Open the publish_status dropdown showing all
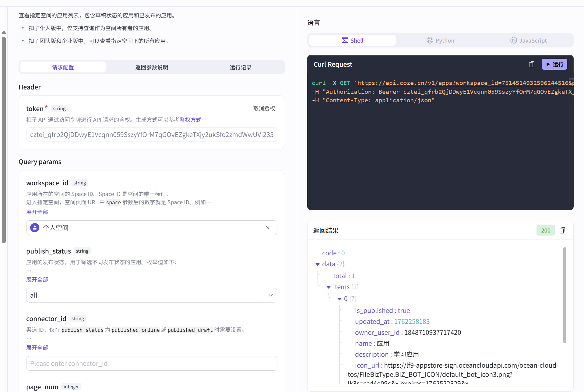Image resolution: width=584 pixels, height=392 pixels. [152, 295]
